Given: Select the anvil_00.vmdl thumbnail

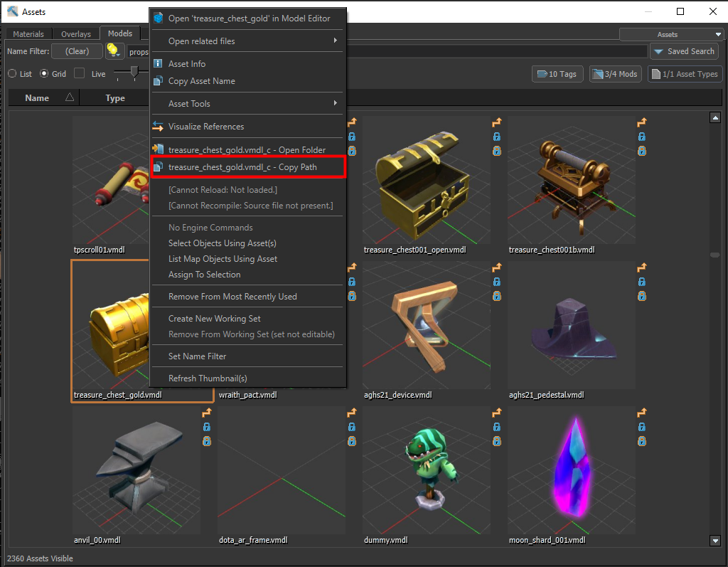Looking at the screenshot, I should coord(136,470).
